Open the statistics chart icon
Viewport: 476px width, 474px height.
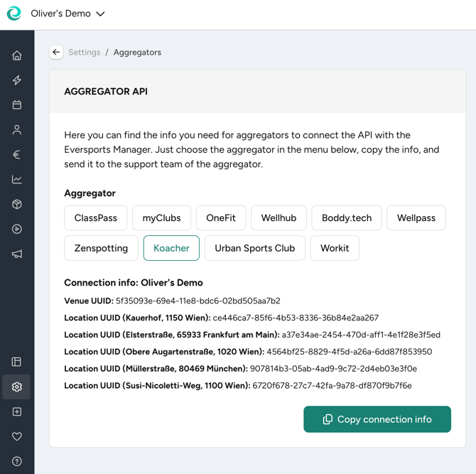tap(17, 179)
